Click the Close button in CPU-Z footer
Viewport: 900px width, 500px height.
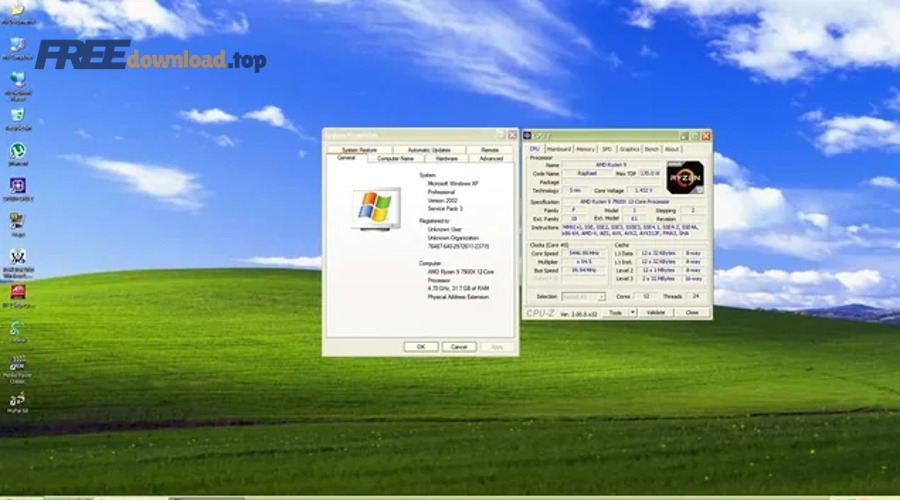pyautogui.click(x=692, y=313)
